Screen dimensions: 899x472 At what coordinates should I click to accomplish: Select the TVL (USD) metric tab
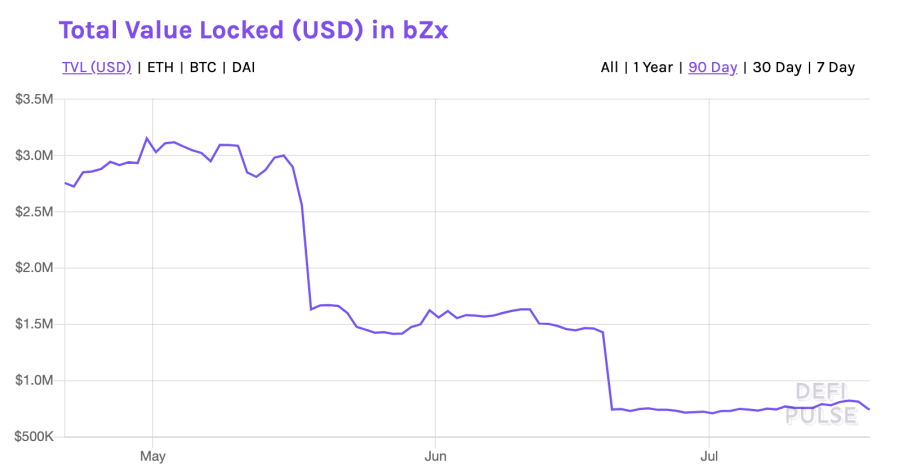(x=95, y=67)
